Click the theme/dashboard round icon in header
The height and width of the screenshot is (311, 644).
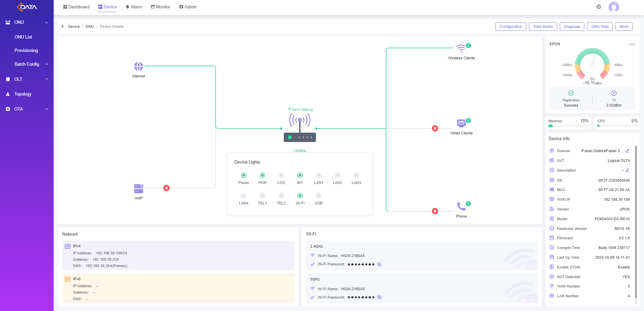coord(599,7)
